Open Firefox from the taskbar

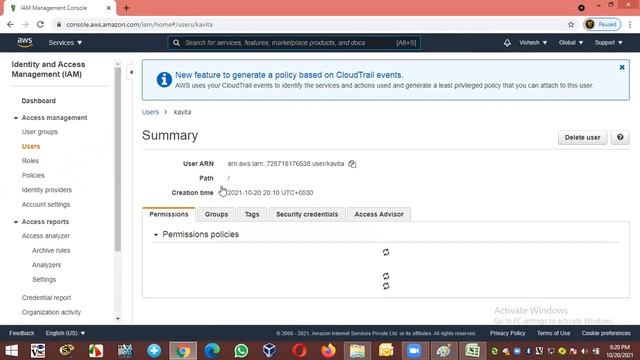328,351
